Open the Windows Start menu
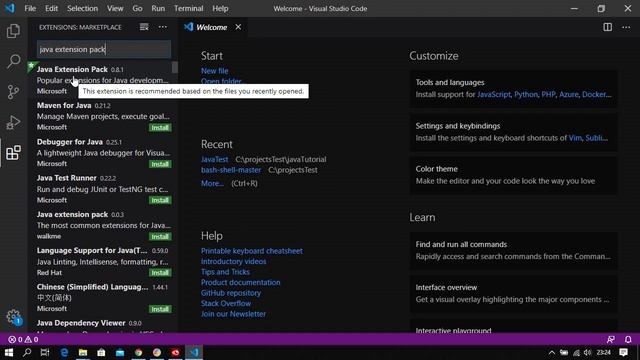 coord(9,352)
